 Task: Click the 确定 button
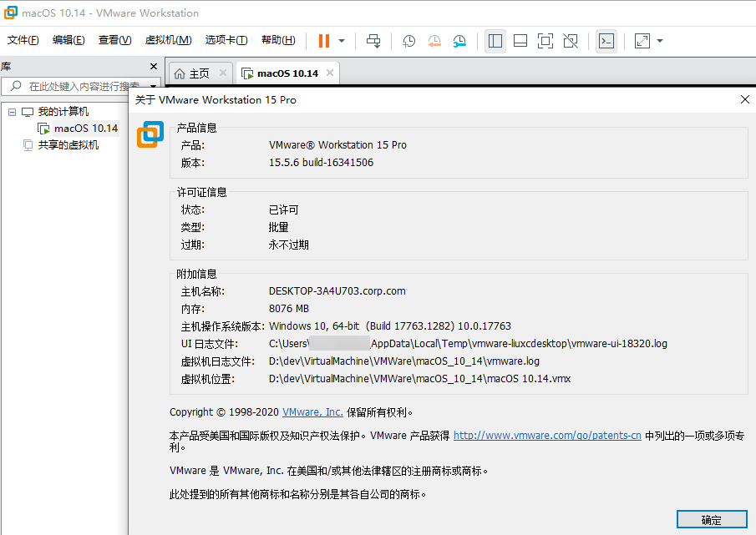(712, 520)
